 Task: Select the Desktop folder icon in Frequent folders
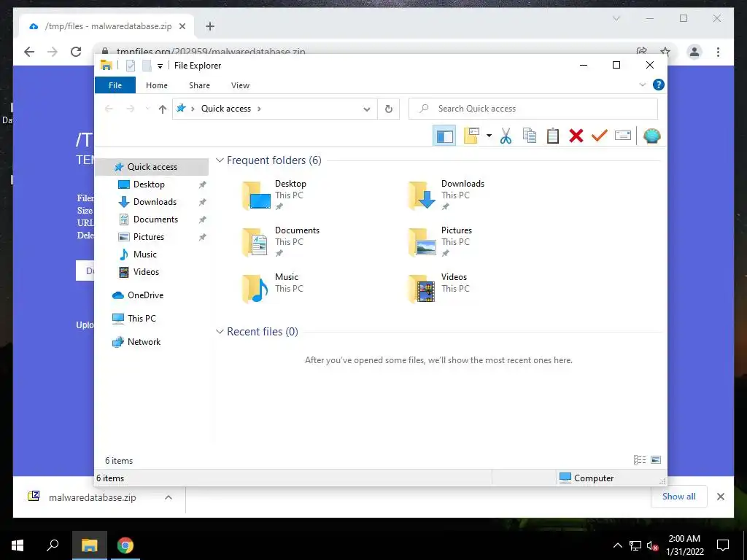coord(256,195)
